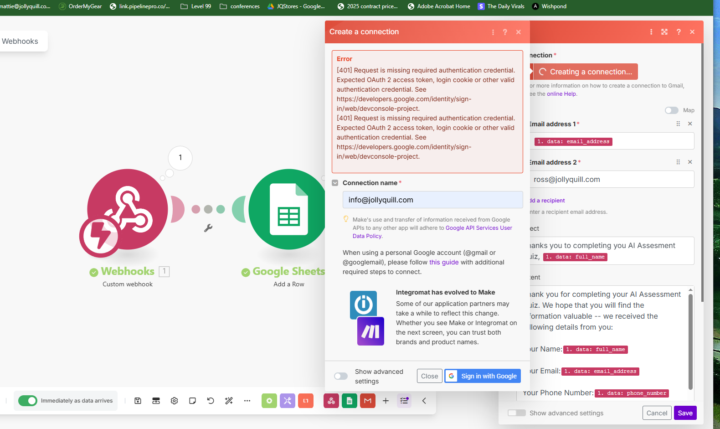This screenshot has height=429, width=720.
Task: Open The Daily Virals bookmark
Action: point(501,6)
